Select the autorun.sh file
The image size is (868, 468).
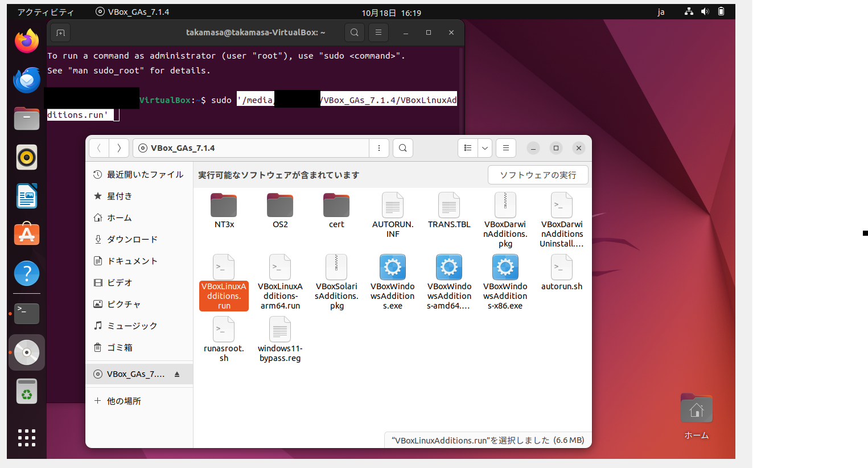562,272
